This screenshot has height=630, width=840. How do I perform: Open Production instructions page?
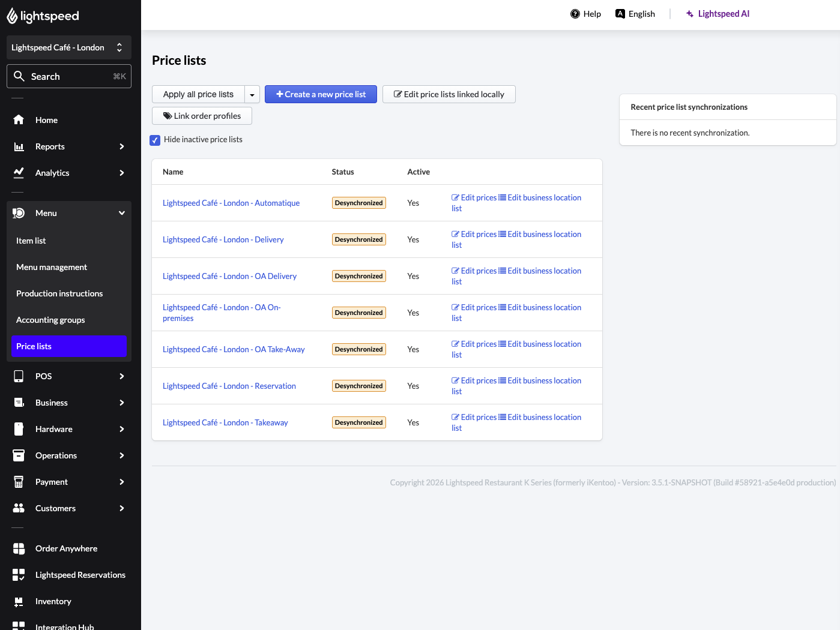pos(69,293)
